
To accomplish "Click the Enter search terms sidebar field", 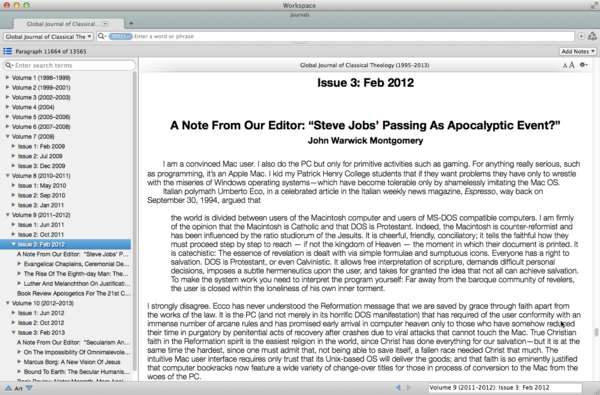I will coord(69,65).
